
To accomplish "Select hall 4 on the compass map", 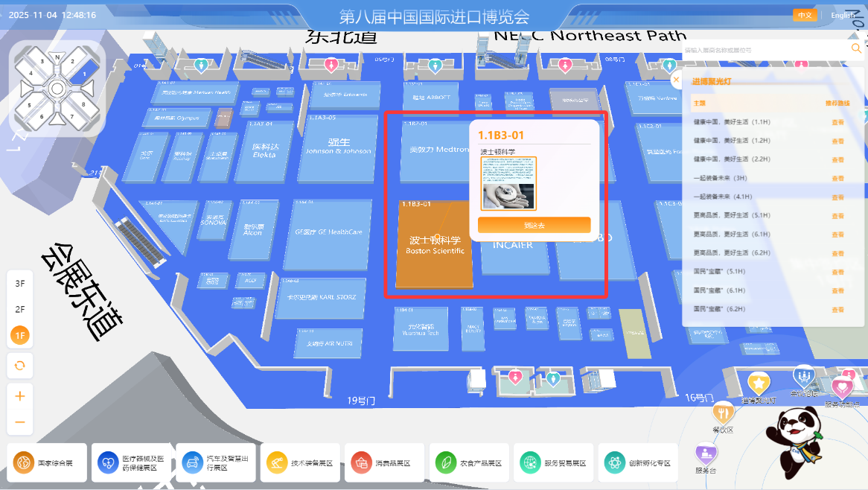I will tap(31, 73).
